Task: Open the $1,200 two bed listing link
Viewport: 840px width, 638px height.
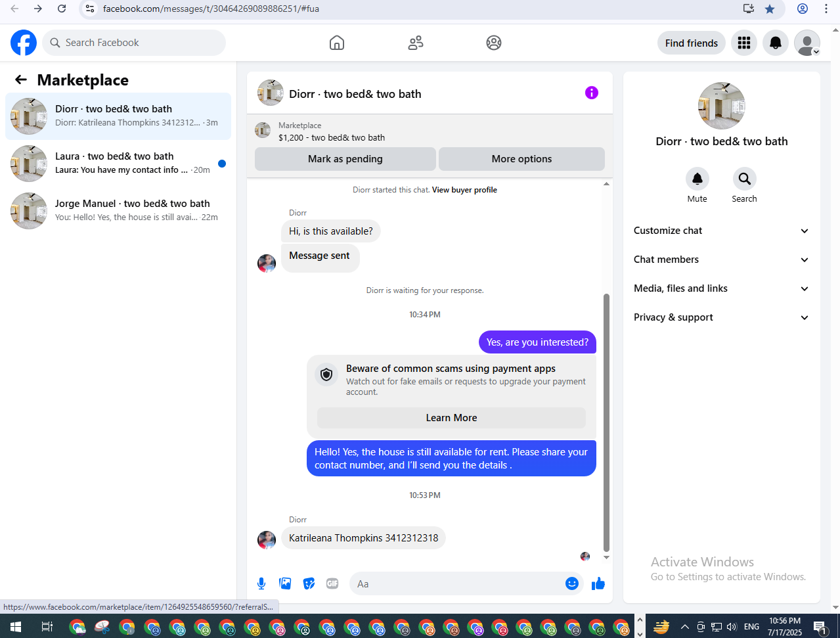Action: coord(332,137)
